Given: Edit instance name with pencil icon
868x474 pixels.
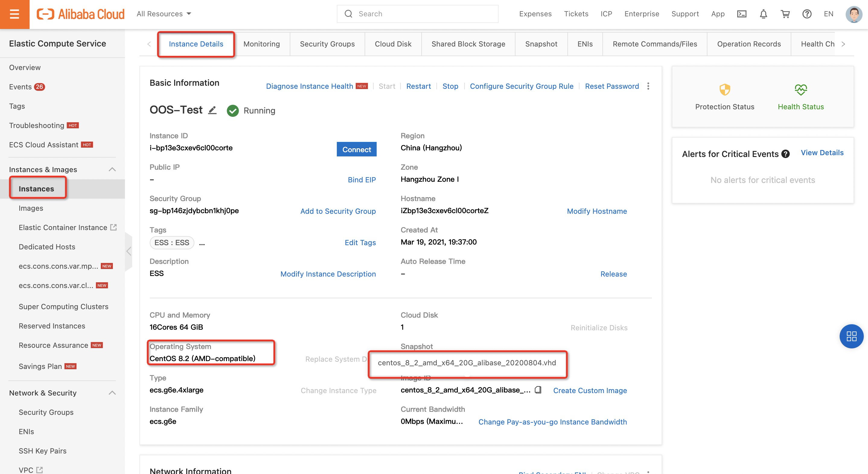Looking at the screenshot, I should point(212,110).
